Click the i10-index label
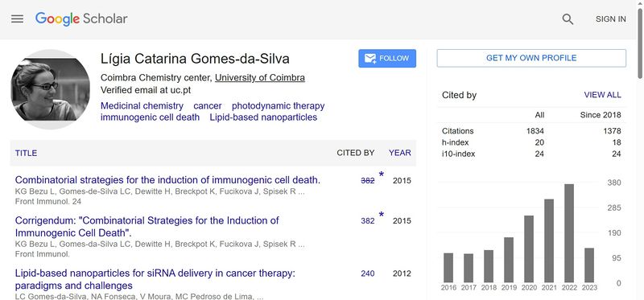 click(x=458, y=154)
